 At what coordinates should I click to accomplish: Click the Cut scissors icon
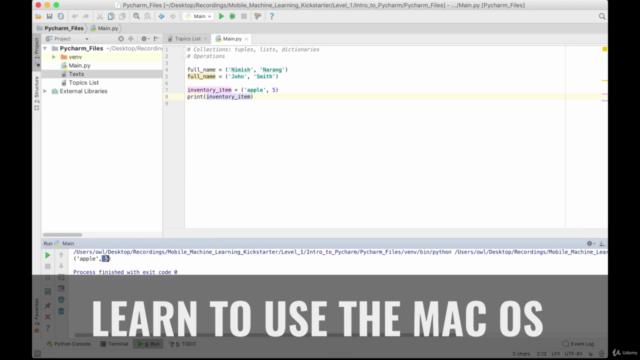pyautogui.click(x=100, y=16)
